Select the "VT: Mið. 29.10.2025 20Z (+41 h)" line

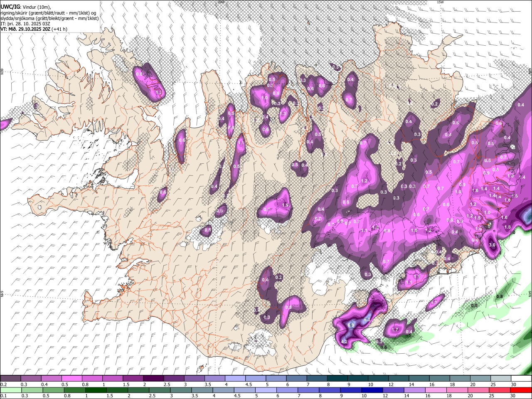point(34,29)
